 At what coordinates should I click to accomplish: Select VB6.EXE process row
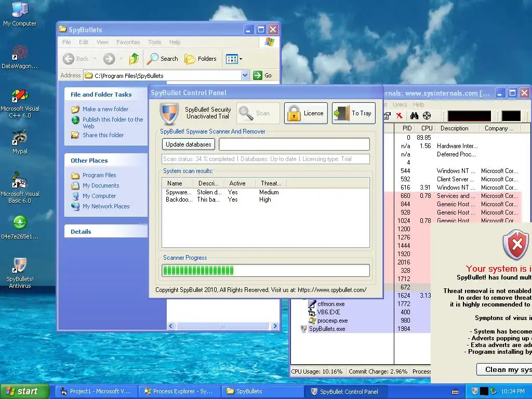pos(328,312)
